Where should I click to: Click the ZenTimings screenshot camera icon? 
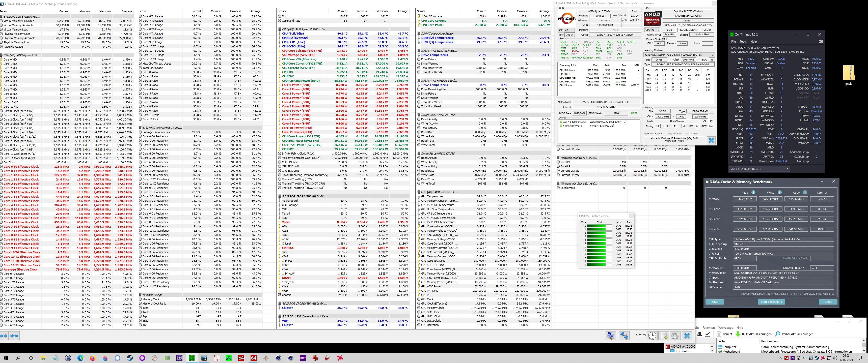[x=821, y=41]
